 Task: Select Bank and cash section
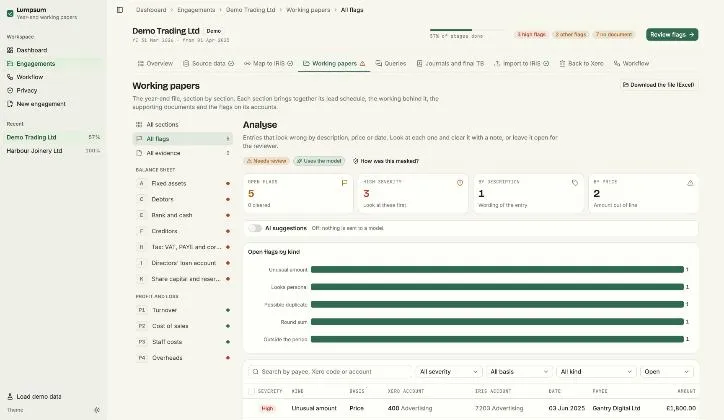point(183,215)
